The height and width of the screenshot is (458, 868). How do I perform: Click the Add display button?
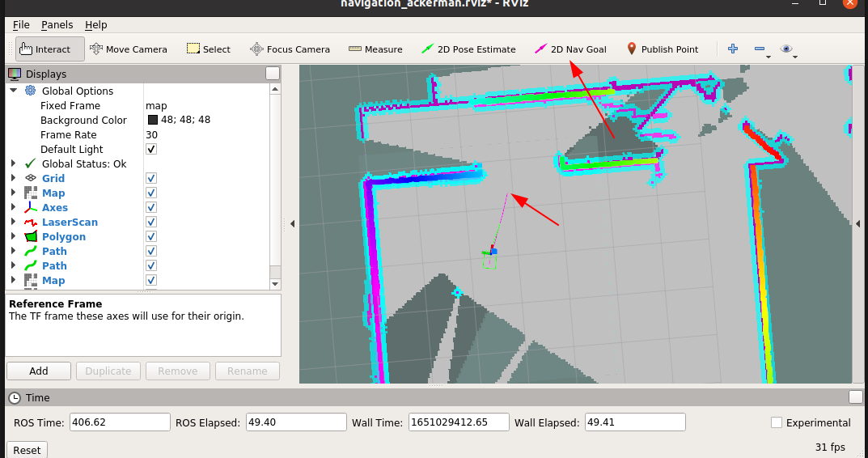[39, 371]
